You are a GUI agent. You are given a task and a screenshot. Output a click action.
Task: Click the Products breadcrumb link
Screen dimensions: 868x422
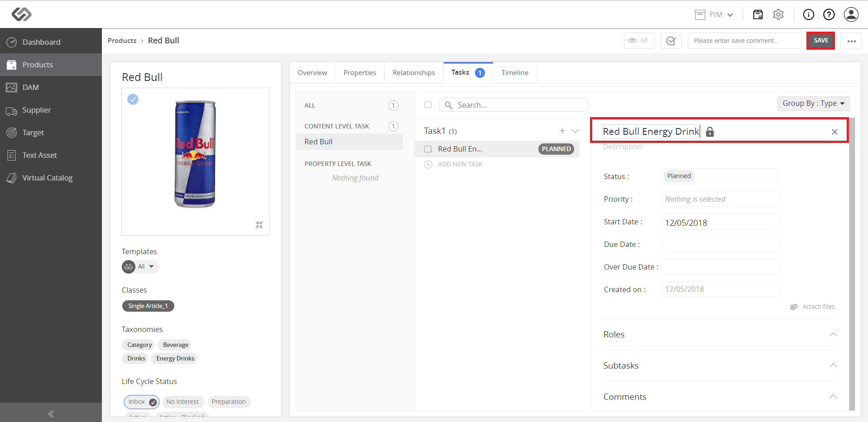tap(122, 41)
